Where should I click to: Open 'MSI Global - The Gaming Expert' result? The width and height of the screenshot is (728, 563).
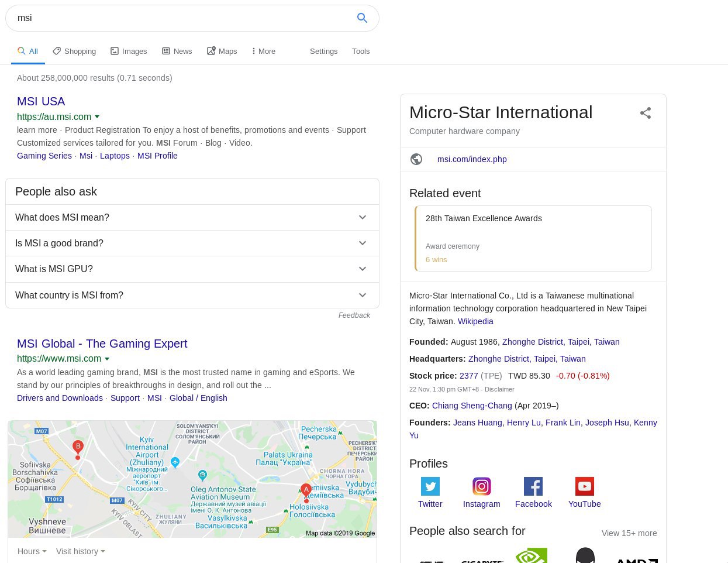(x=102, y=344)
